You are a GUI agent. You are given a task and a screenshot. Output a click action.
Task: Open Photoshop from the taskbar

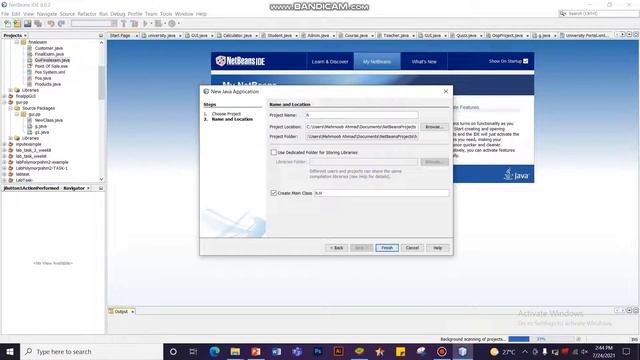[318, 351]
